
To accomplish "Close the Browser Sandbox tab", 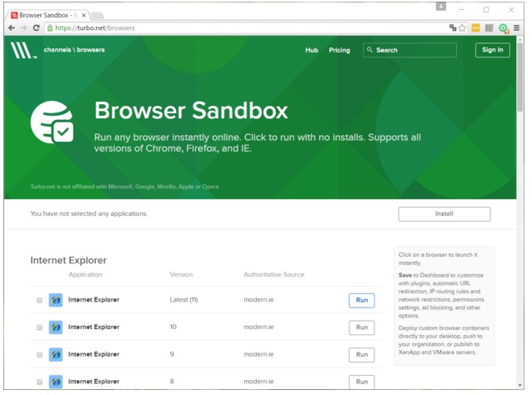I will [83, 15].
